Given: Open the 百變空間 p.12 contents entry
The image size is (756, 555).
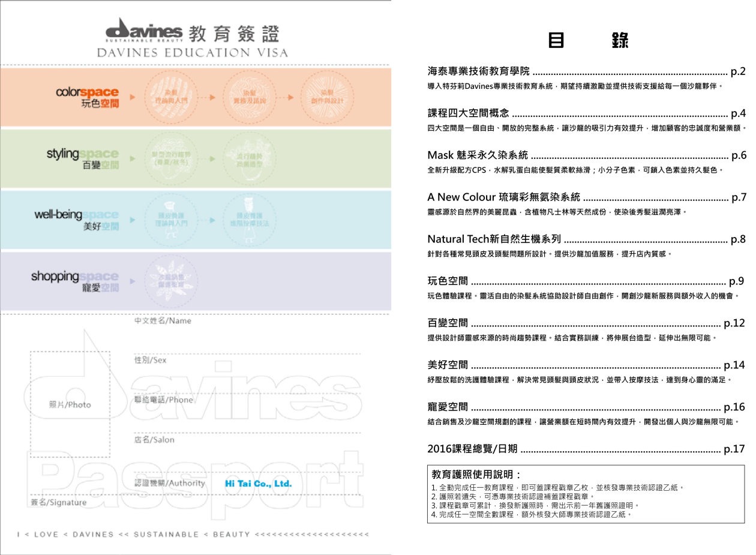Looking at the screenshot, I should 586,323.
